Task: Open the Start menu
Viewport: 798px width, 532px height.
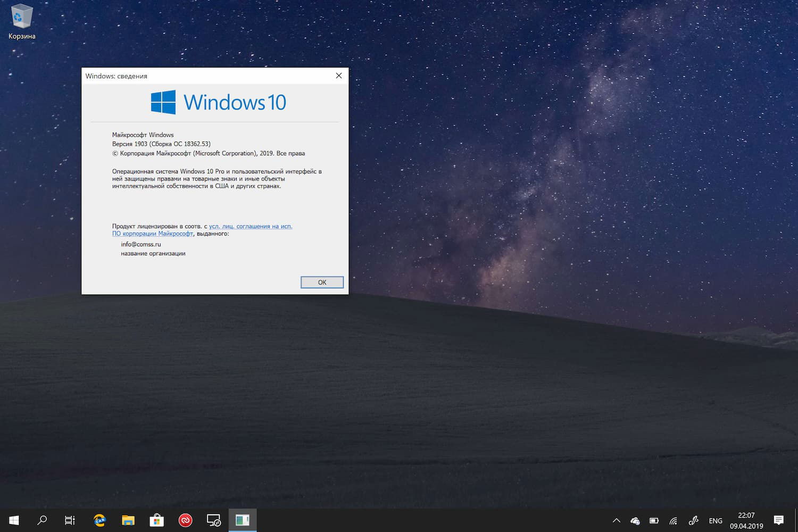Action: click(x=14, y=520)
